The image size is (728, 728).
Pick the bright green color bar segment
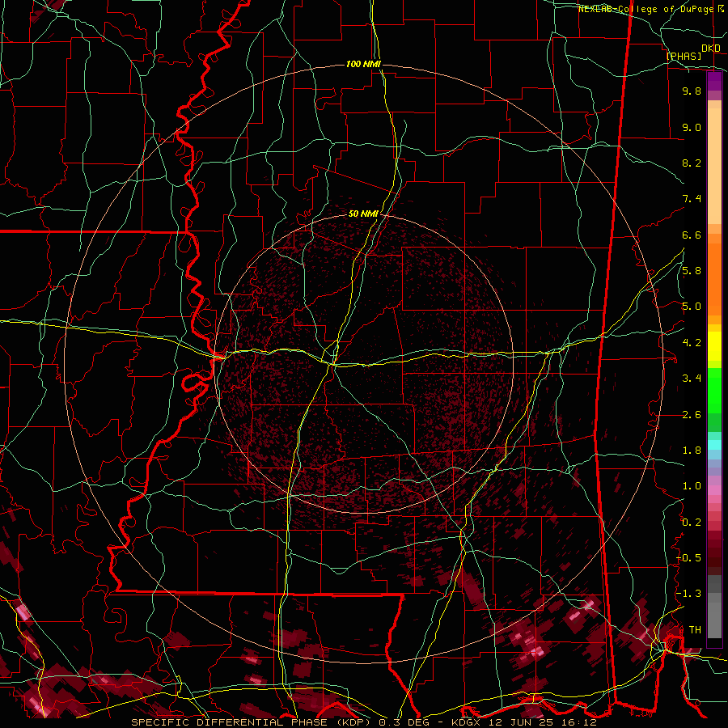(x=714, y=391)
